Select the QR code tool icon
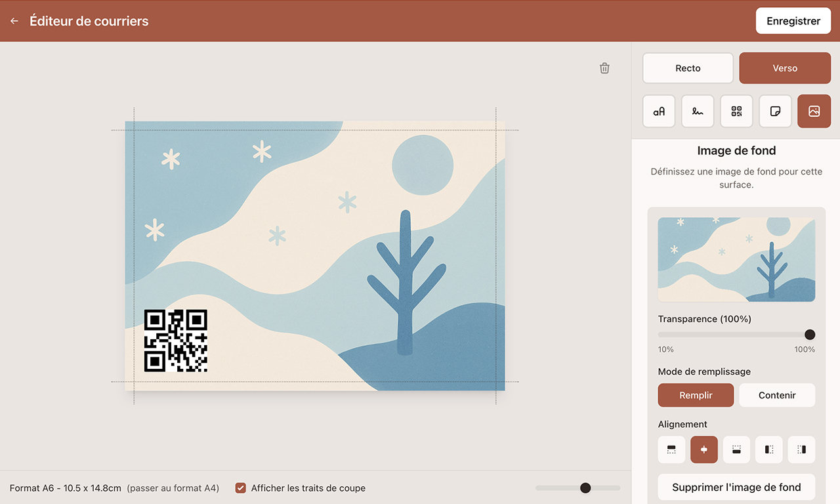Image resolution: width=840 pixels, height=504 pixels. click(x=736, y=112)
